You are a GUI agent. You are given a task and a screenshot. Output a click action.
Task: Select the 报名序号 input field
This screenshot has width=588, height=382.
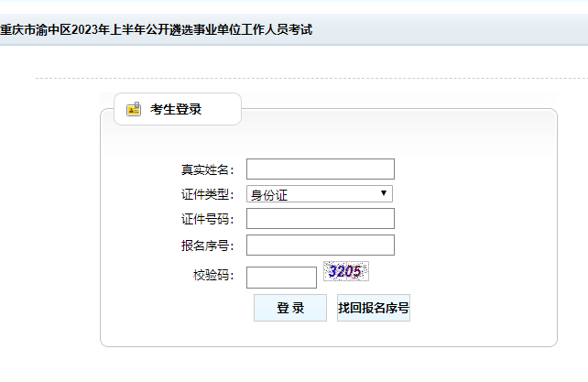(x=320, y=246)
